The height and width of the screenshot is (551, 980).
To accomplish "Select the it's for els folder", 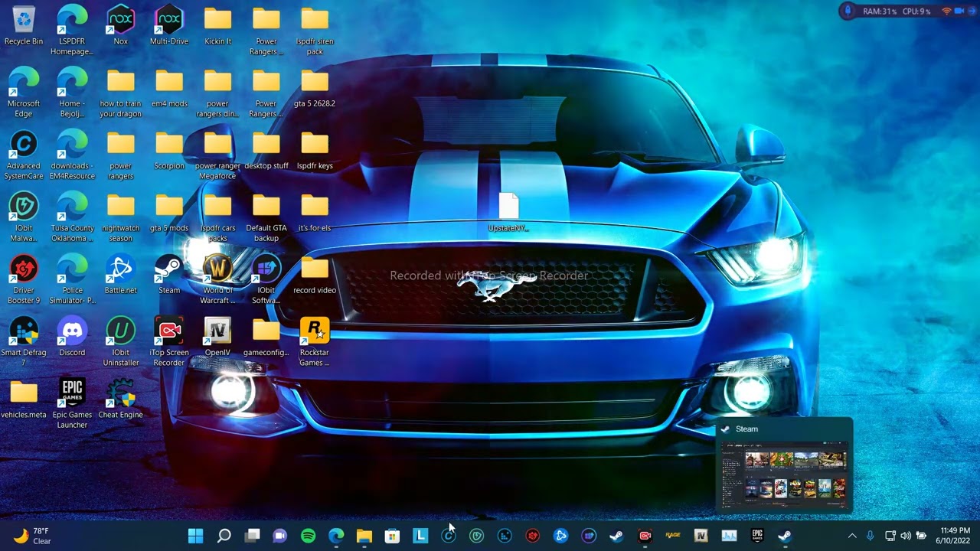I will tap(315, 213).
